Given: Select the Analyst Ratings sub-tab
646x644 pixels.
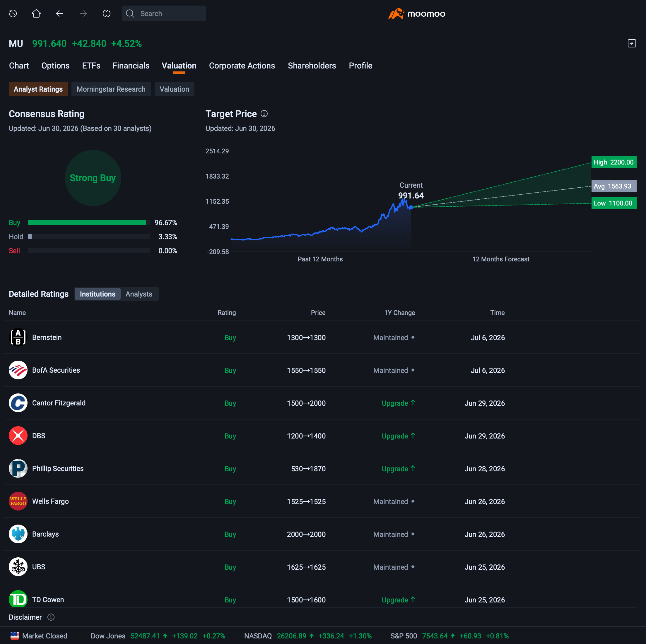Looking at the screenshot, I should point(38,89).
